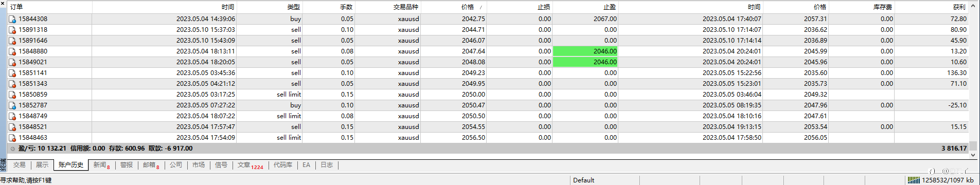Click the order icon for 15849021

(12, 62)
